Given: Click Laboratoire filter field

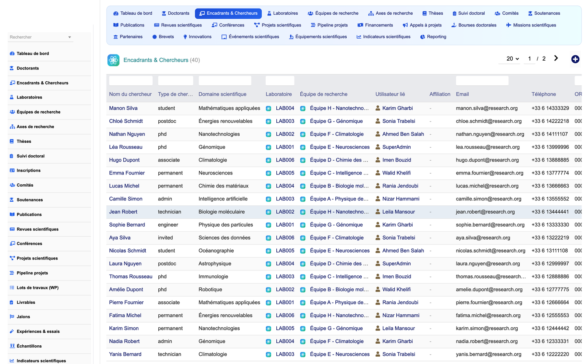Looking at the screenshot, I should click(x=280, y=81).
